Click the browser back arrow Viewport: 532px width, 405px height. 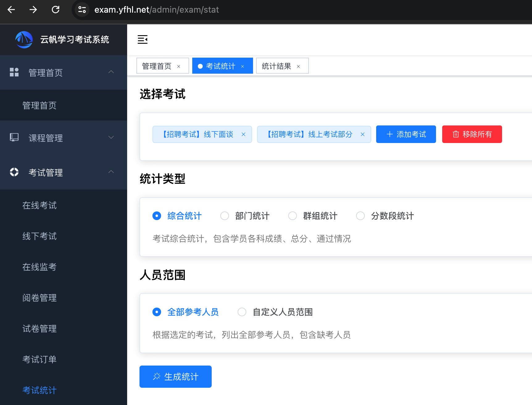(11, 10)
